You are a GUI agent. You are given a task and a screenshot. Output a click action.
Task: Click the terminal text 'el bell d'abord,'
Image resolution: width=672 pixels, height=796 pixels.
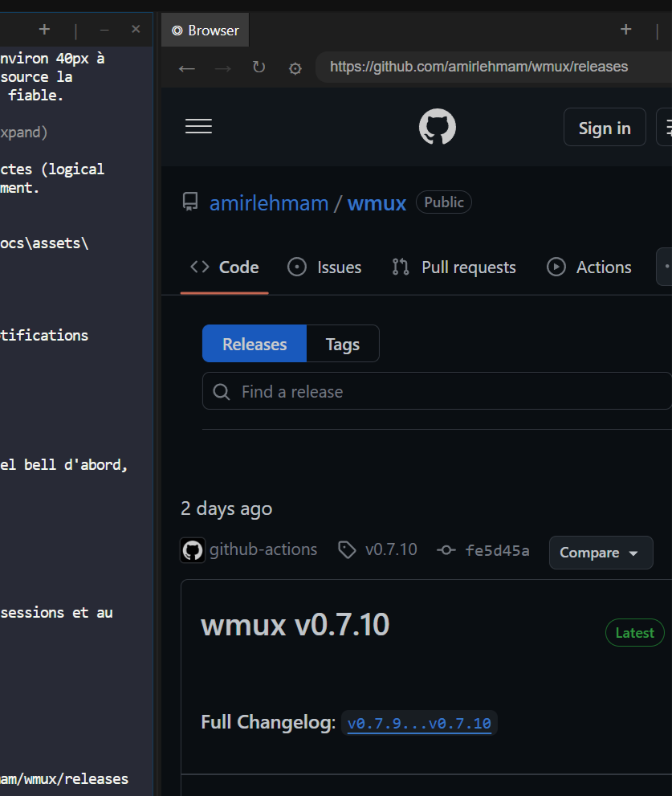click(x=63, y=464)
